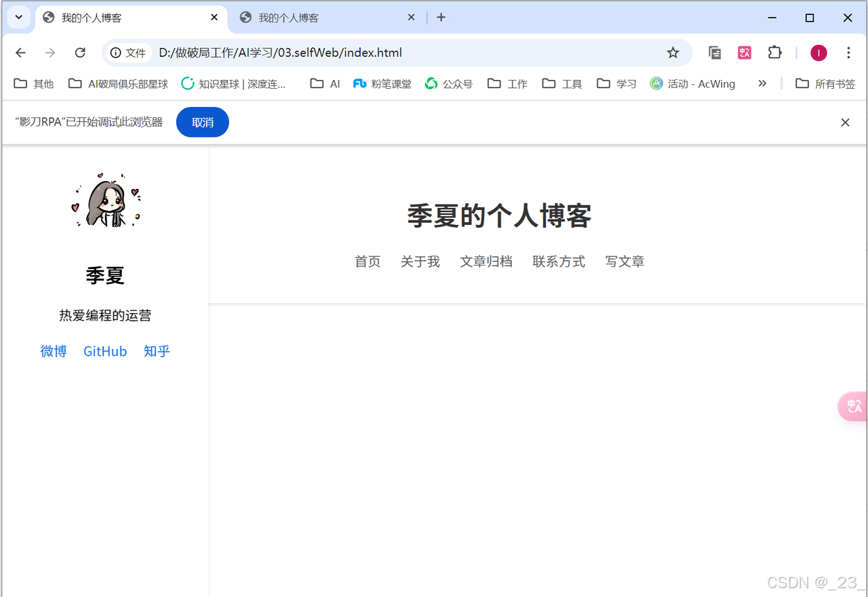Toggle the bookmark star for this page
Screen dimensions: 868x597
(673, 52)
